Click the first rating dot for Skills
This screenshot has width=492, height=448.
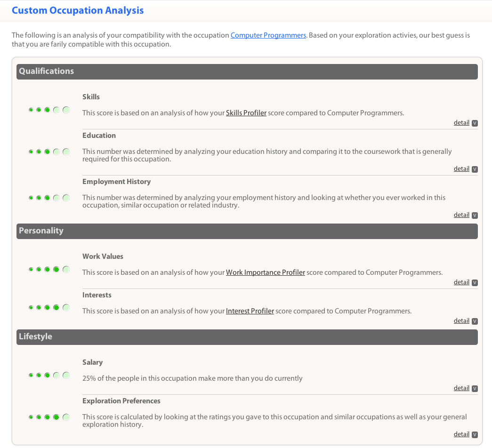tap(31, 110)
